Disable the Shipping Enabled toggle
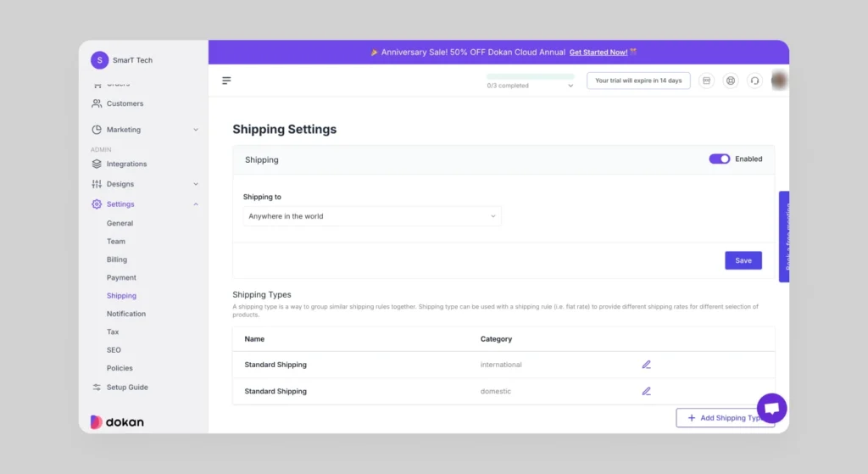This screenshot has width=868, height=474. pos(719,159)
